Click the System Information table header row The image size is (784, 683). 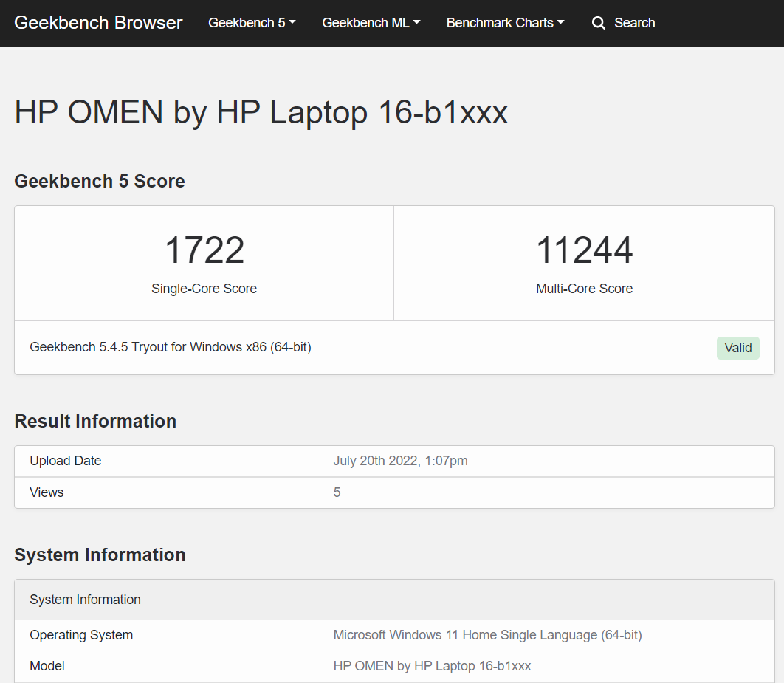[x=394, y=600]
